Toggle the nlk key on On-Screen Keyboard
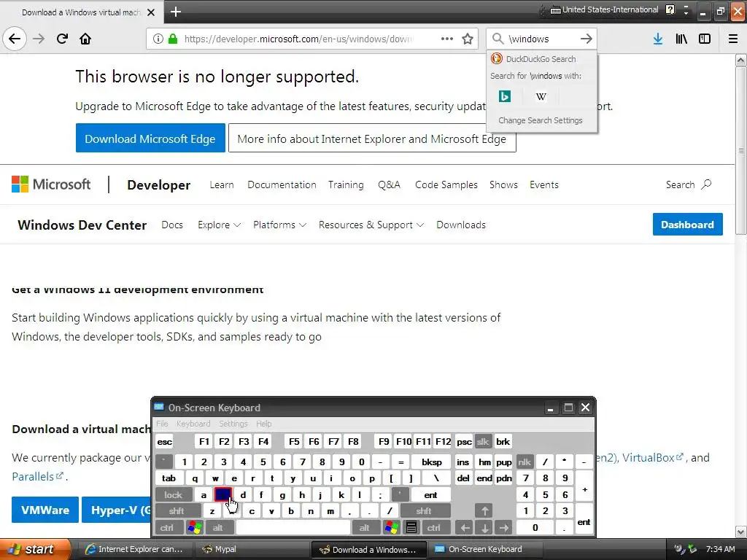The height and width of the screenshot is (560, 747). tap(525, 462)
